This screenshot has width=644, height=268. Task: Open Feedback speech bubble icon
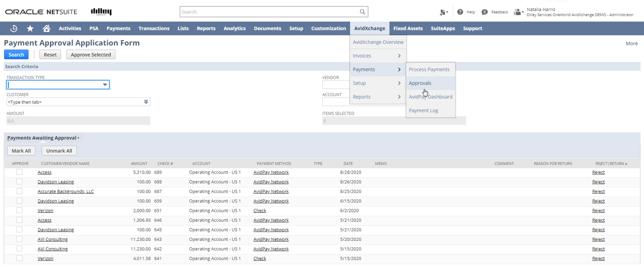pos(485,12)
